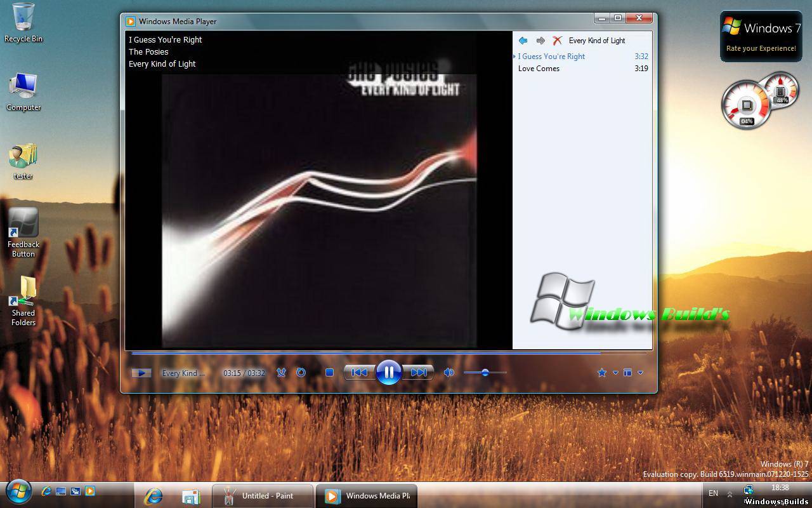812x508 pixels.
Task: Click the EN language indicator
Action: pyautogui.click(x=713, y=493)
